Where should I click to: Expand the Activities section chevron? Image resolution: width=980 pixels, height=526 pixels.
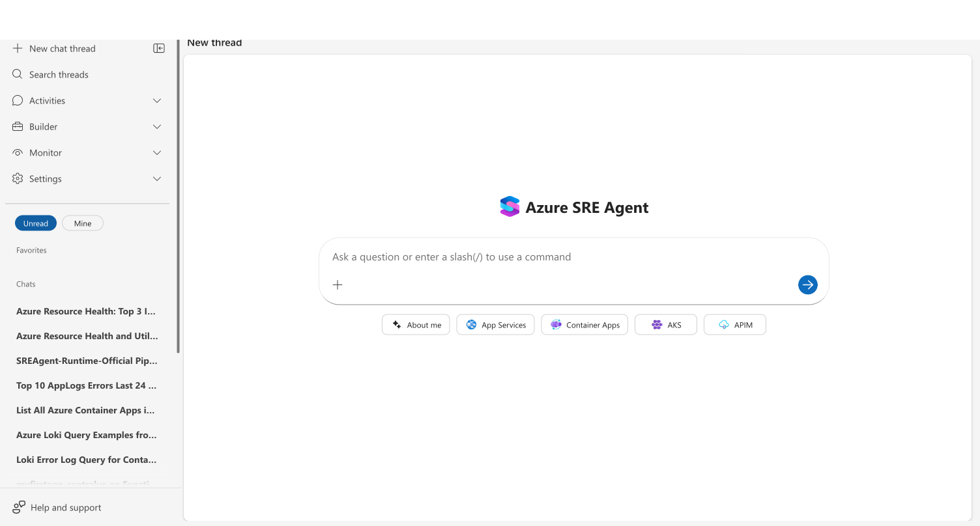click(157, 100)
